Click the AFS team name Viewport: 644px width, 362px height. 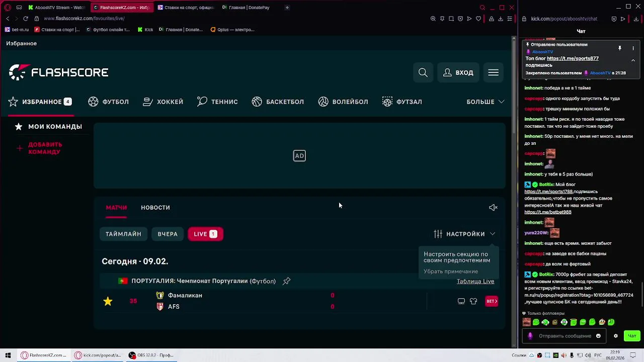(174, 306)
